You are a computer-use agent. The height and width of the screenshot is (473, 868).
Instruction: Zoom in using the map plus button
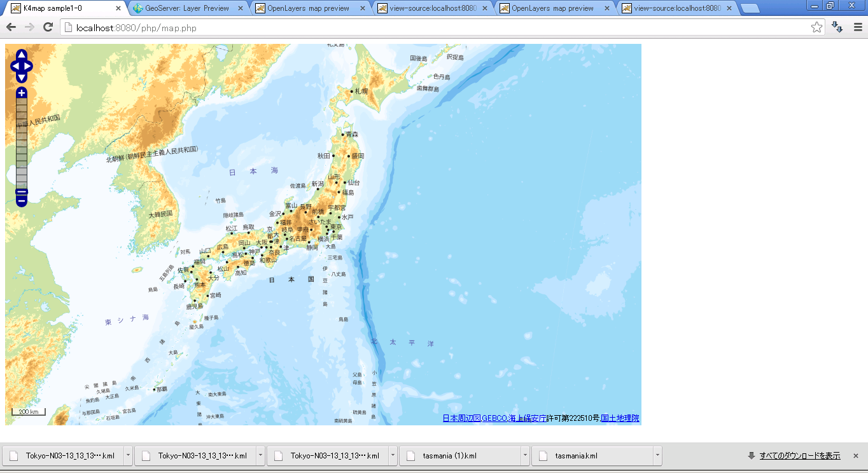tap(22, 93)
